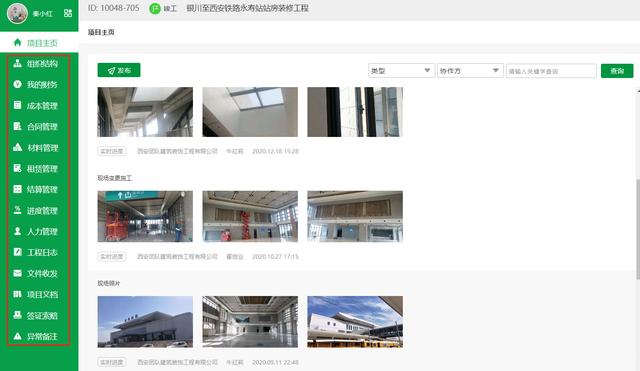Expand the 类型 type dropdown
640x371 pixels.
pyautogui.click(x=401, y=71)
